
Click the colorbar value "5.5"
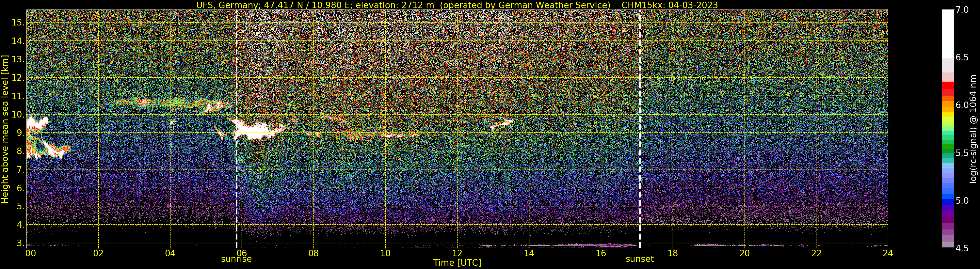coord(962,153)
